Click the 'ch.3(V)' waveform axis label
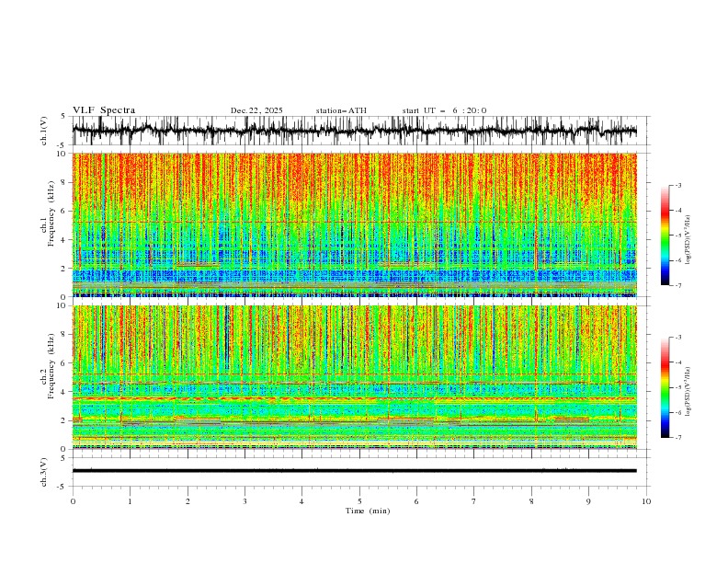 click(44, 472)
